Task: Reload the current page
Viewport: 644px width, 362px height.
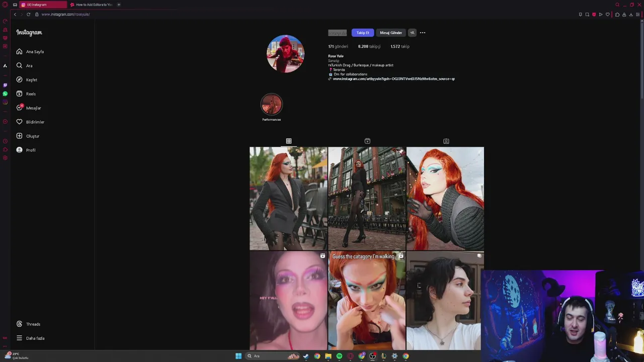Action: [x=28, y=14]
